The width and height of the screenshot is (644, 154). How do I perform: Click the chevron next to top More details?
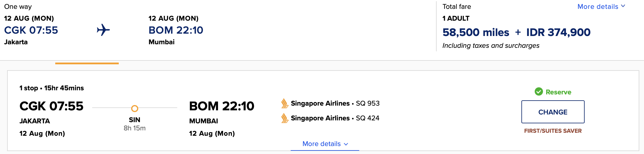coord(623,6)
